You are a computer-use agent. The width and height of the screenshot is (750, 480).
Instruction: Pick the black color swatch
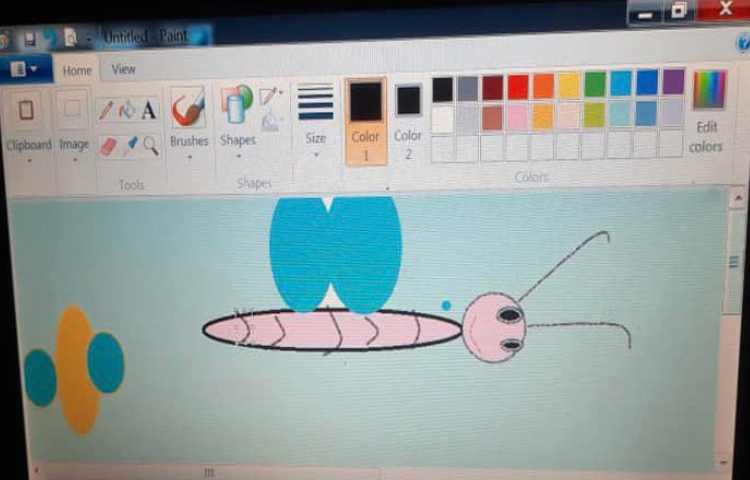pyautogui.click(x=442, y=89)
